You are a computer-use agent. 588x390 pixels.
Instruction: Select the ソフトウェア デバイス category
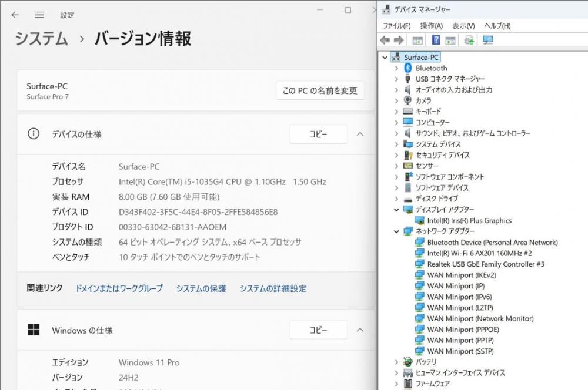coord(442,187)
